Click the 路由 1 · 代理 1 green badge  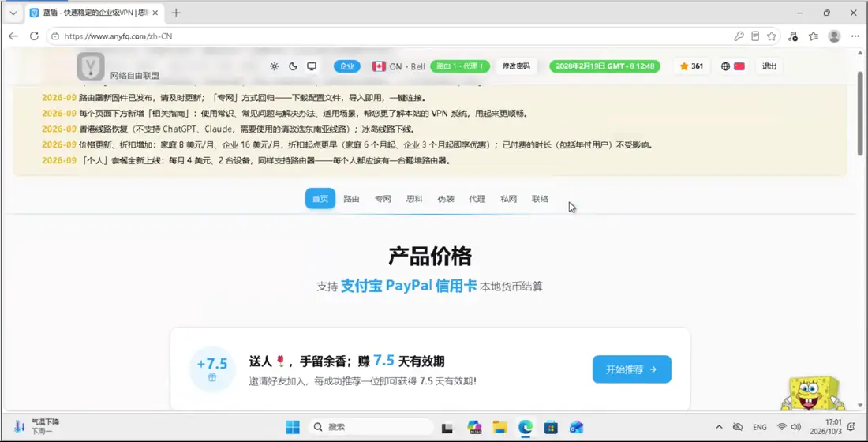pyautogui.click(x=460, y=66)
